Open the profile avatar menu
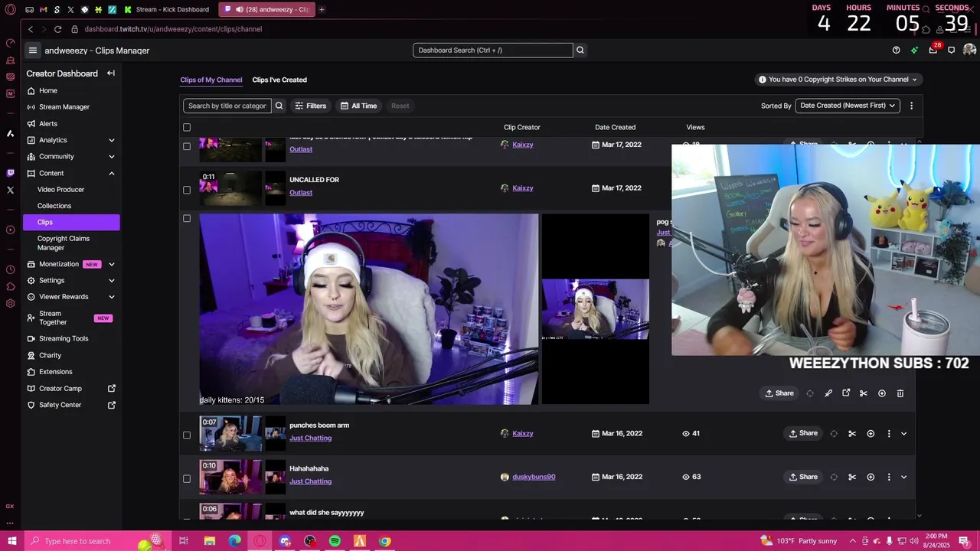 (969, 51)
